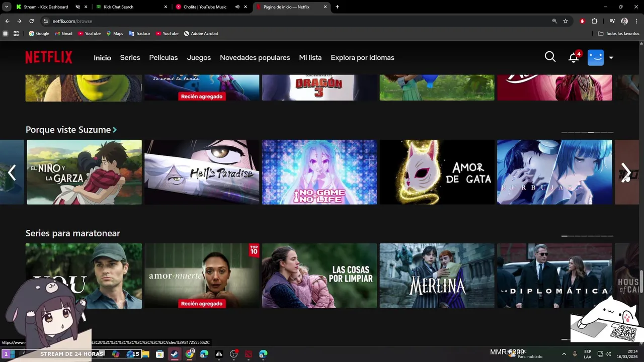
Task: Go forward in browser history
Action: (x=19, y=21)
